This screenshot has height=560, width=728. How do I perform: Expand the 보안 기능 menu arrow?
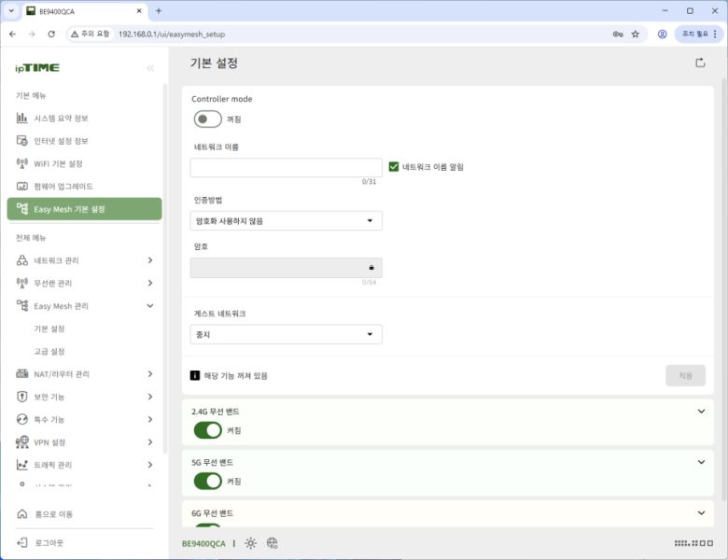pos(150,397)
